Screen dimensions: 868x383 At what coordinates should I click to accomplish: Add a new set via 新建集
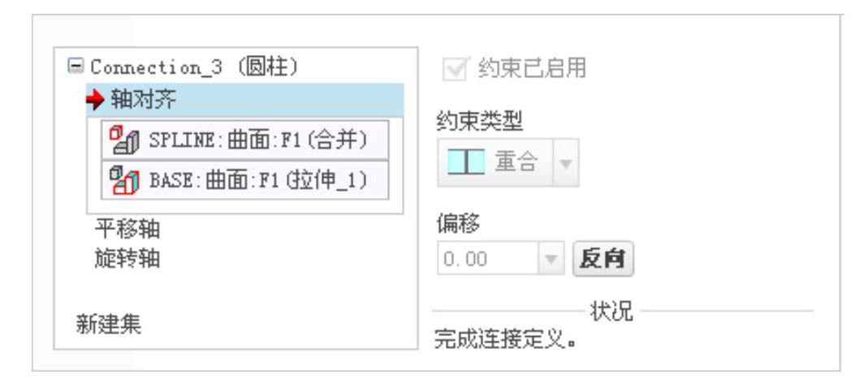(x=109, y=325)
